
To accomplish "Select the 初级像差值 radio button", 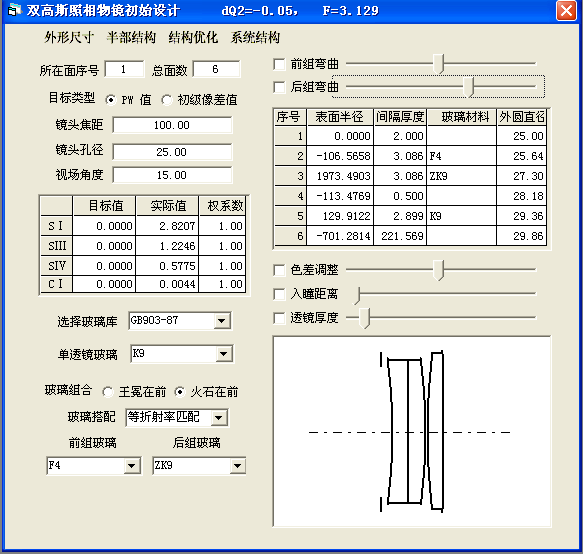I will 167,100.
